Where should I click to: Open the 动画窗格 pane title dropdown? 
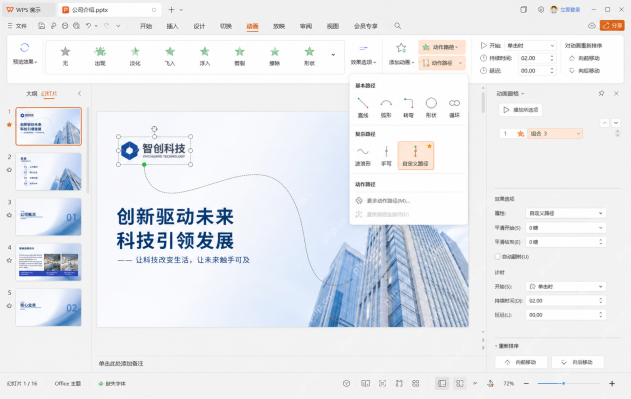pos(510,93)
